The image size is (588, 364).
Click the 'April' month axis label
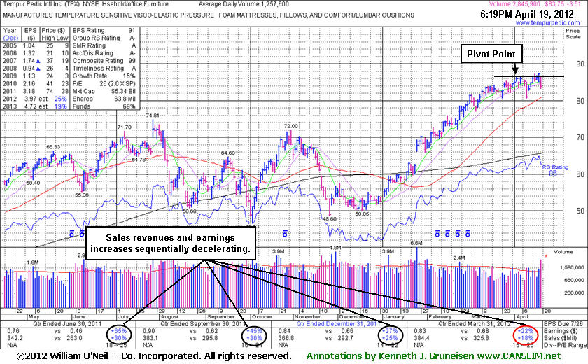521,317
